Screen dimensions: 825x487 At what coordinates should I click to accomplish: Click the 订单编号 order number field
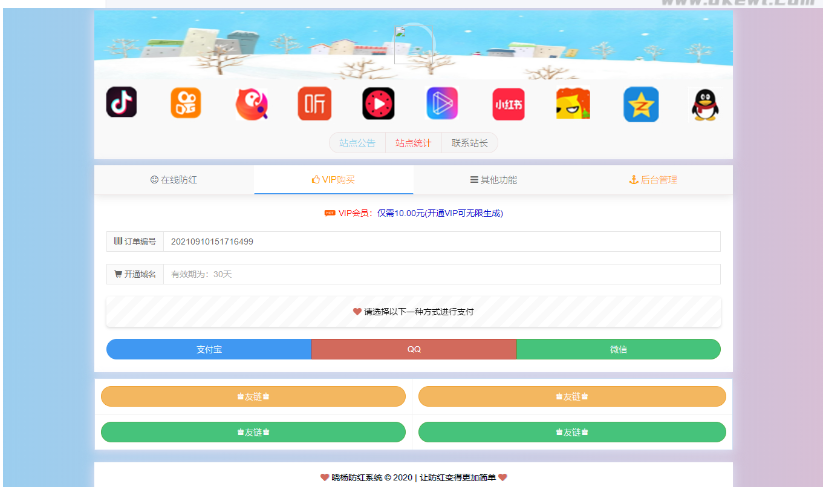click(442, 241)
